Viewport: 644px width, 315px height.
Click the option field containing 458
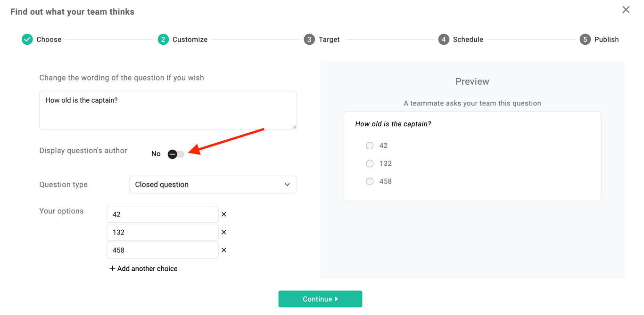pyautogui.click(x=162, y=250)
